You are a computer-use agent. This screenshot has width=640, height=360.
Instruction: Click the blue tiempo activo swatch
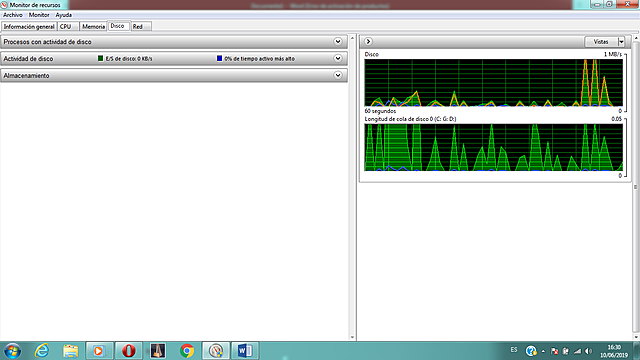click(x=219, y=58)
